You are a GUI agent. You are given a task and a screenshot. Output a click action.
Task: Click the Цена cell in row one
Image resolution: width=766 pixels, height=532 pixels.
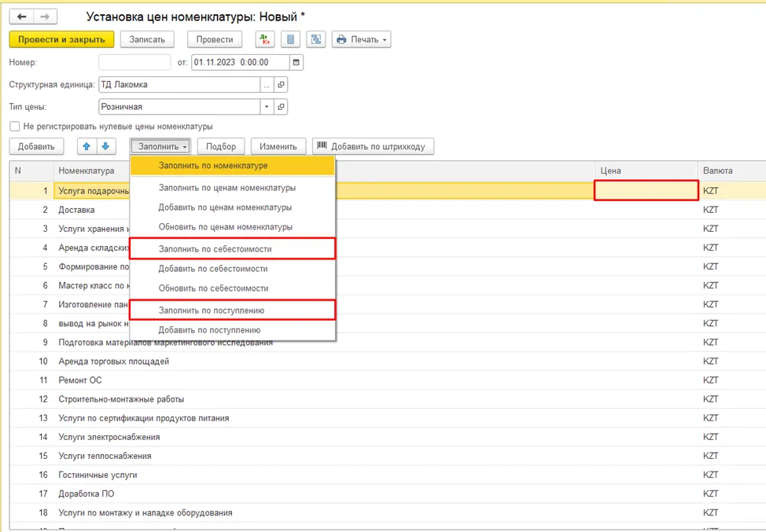[x=646, y=190]
